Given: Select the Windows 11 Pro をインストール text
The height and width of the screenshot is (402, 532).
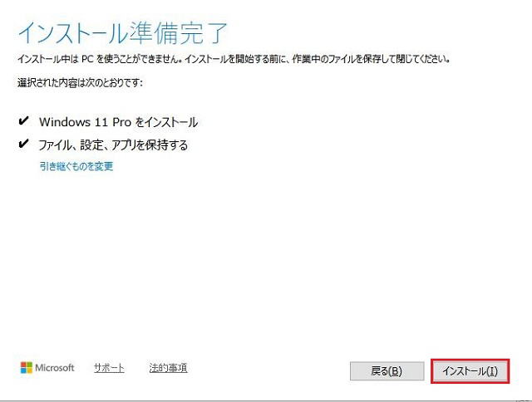Looking at the screenshot, I should click(118, 122).
